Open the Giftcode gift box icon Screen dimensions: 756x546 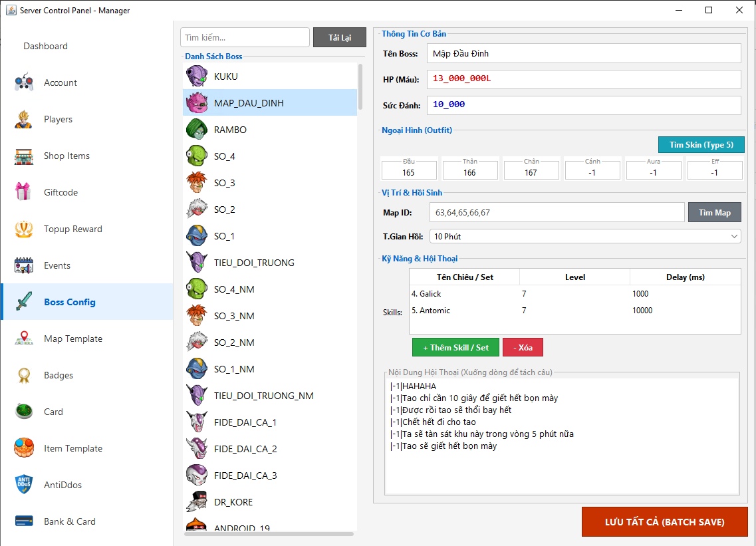tap(24, 192)
